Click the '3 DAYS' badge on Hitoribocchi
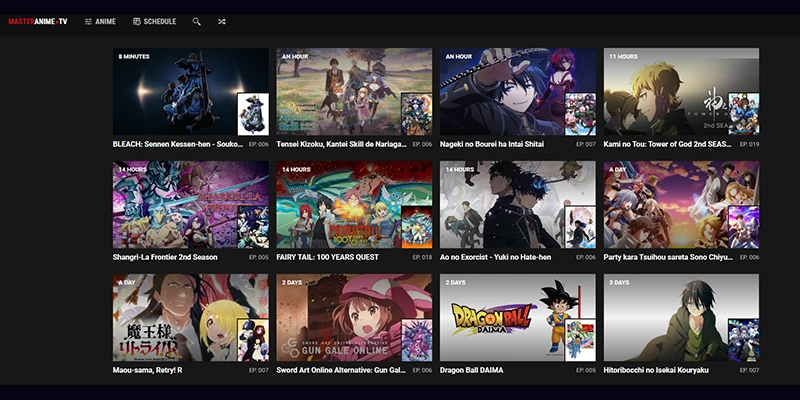 point(619,282)
